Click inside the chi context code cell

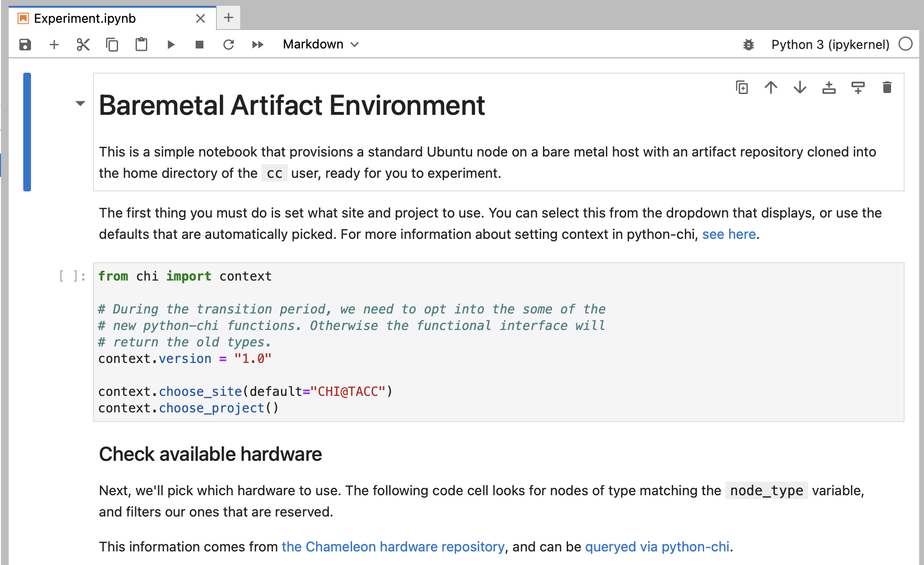click(x=499, y=342)
